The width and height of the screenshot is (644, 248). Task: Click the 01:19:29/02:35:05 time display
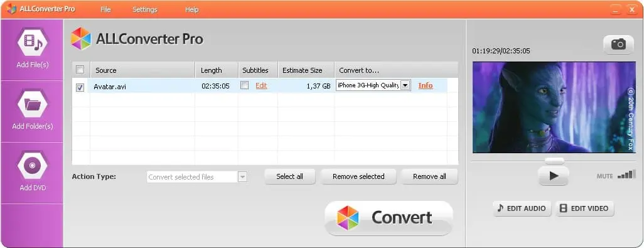point(501,51)
